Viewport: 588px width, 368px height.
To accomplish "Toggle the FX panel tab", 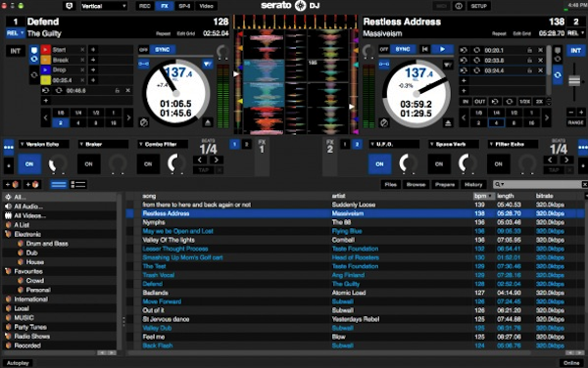I will point(165,6).
